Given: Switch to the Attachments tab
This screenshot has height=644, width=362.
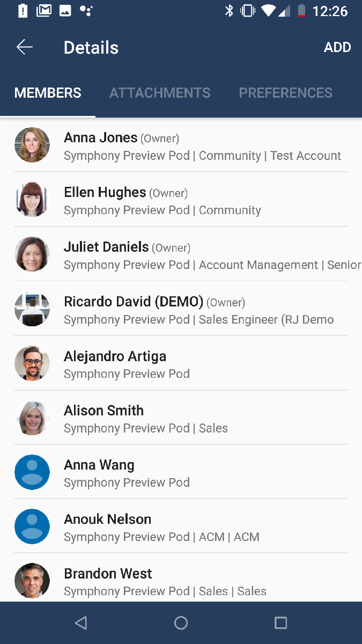Looking at the screenshot, I should (160, 93).
